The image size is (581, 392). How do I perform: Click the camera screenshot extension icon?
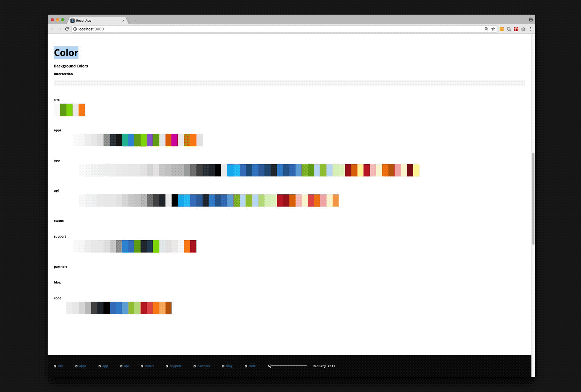pos(523,29)
